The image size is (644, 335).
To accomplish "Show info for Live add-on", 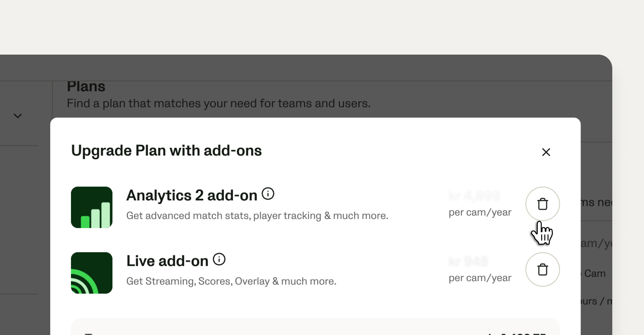I will click(219, 259).
